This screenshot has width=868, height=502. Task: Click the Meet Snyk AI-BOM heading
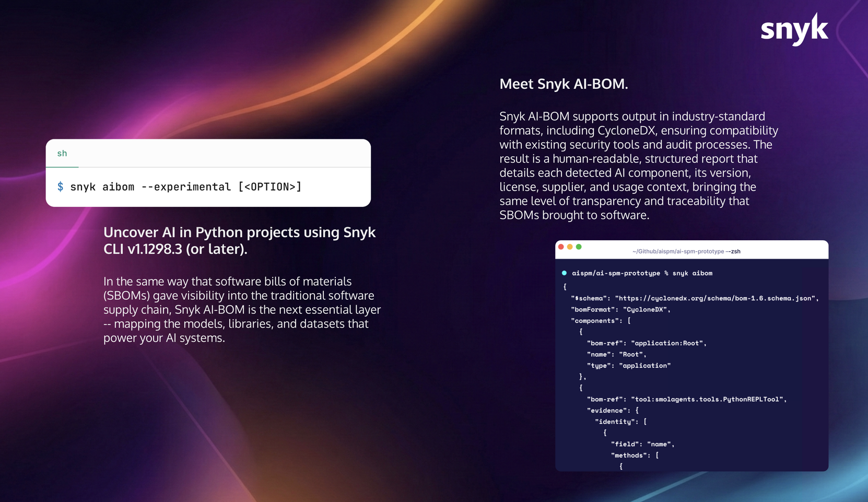pos(564,84)
